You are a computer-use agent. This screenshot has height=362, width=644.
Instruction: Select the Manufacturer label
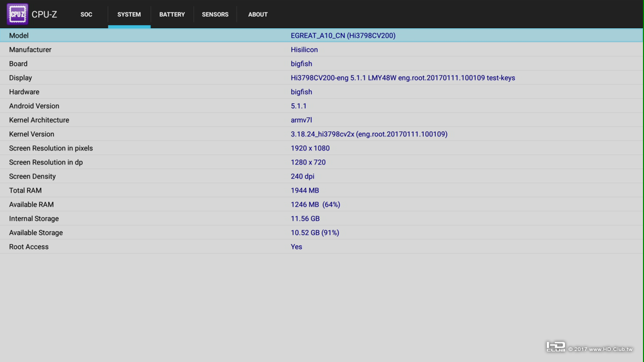point(30,50)
